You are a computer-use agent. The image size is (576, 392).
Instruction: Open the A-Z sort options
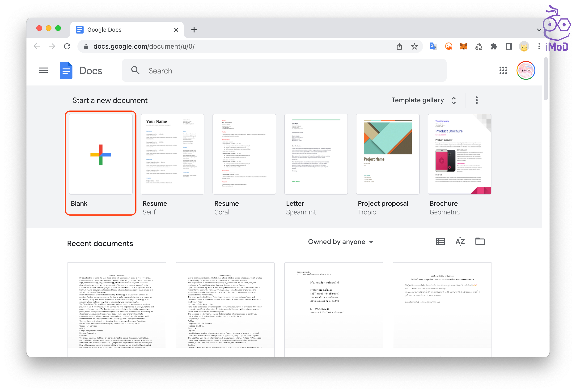(460, 242)
